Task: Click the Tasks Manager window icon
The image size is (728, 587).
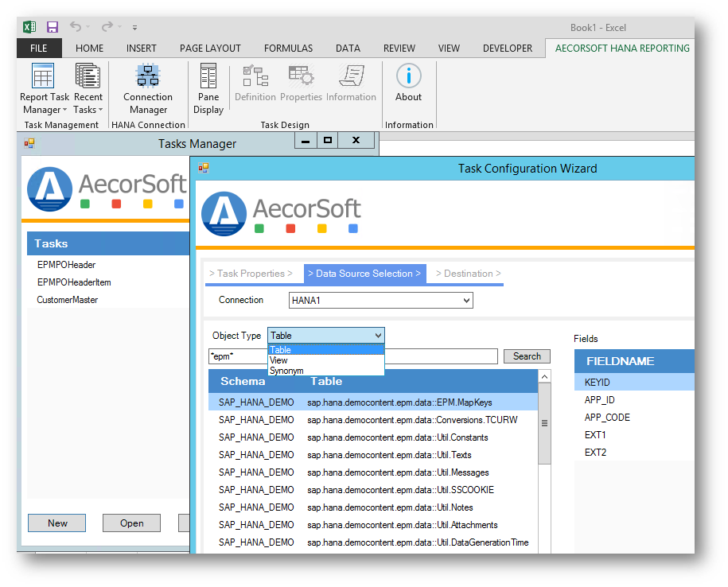Action: click(x=29, y=143)
